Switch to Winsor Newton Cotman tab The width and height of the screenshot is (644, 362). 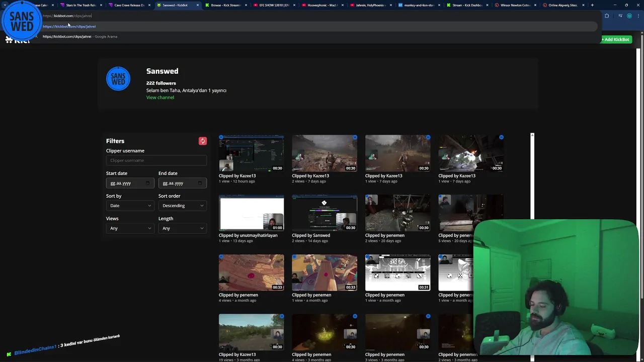point(515,5)
